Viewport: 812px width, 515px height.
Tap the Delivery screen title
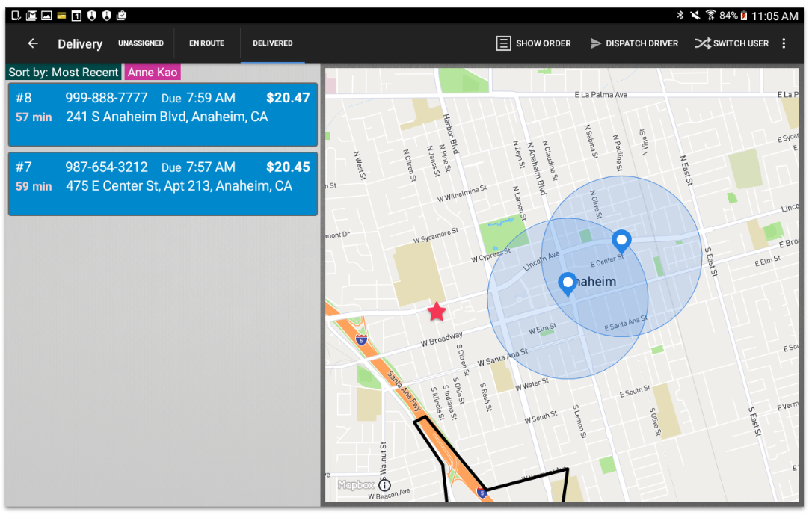(80, 44)
